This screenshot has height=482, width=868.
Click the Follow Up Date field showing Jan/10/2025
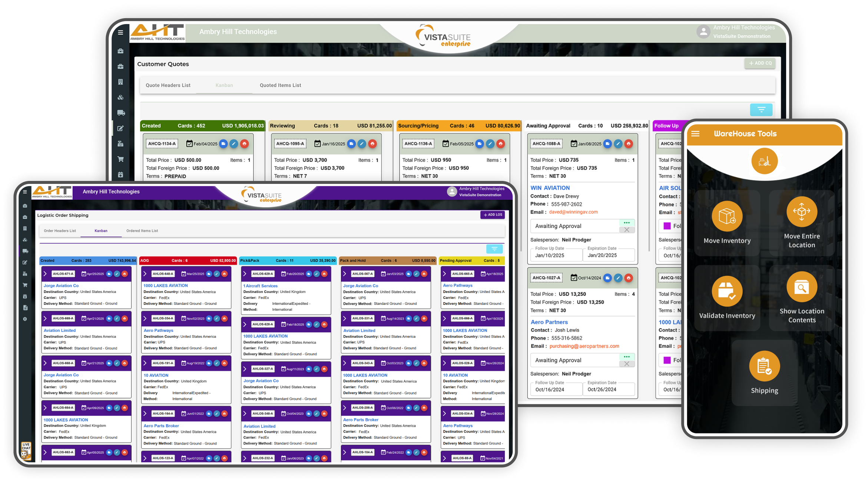(556, 255)
